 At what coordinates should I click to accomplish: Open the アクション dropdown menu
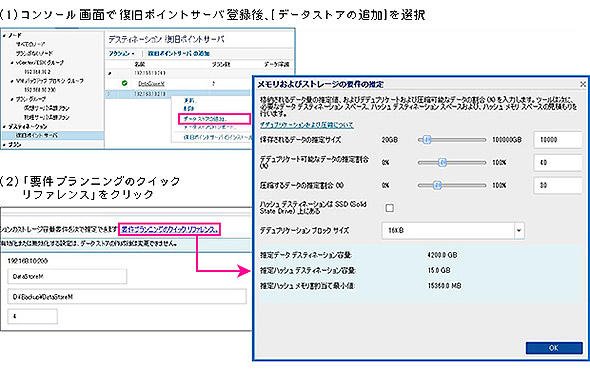pyautogui.click(x=122, y=53)
